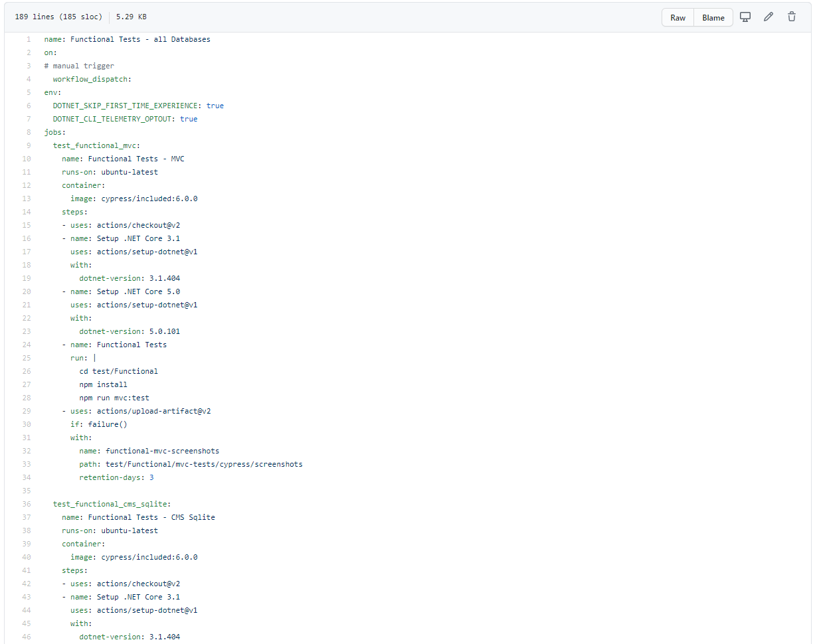This screenshot has width=817, height=644.
Task: Click the 'if: failure()' line
Action: point(99,424)
